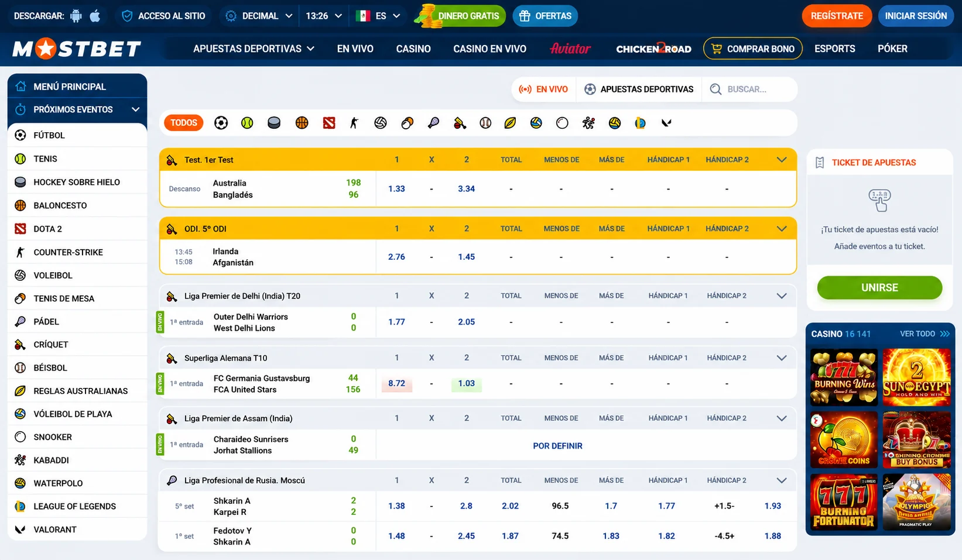962x560 pixels.
Task: Filter events by cricket bat icon in the sports strip
Action: (x=460, y=123)
